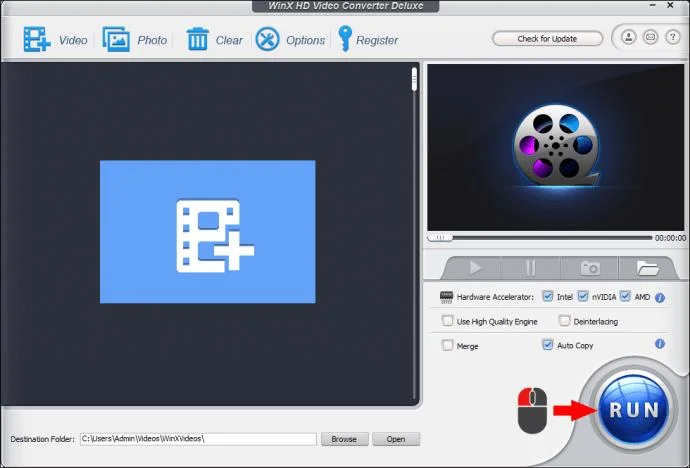This screenshot has width=690, height=468.
Task: Check the Merge option
Action: pos(448,345)
